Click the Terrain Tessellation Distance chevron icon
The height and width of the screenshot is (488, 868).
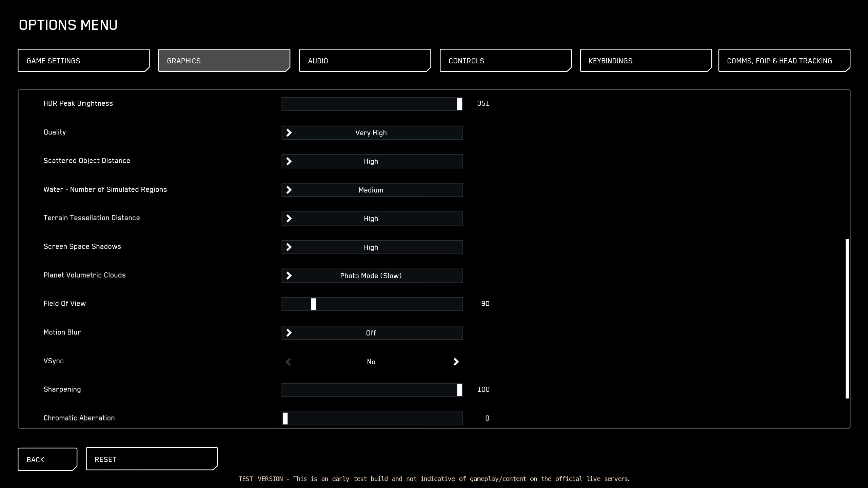(x=289, y=219)
